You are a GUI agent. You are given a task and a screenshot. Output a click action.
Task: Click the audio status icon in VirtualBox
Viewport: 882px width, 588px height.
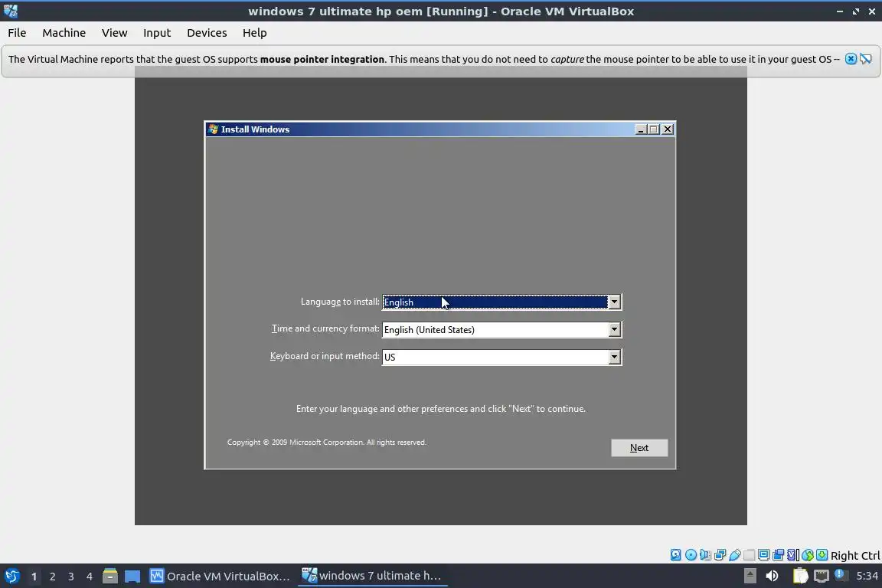705,555
